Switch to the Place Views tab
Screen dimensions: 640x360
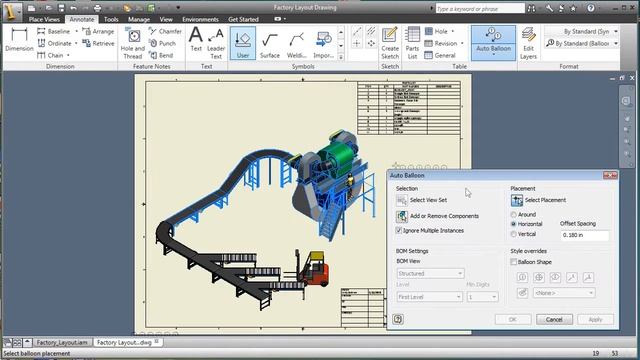[44, 19]
